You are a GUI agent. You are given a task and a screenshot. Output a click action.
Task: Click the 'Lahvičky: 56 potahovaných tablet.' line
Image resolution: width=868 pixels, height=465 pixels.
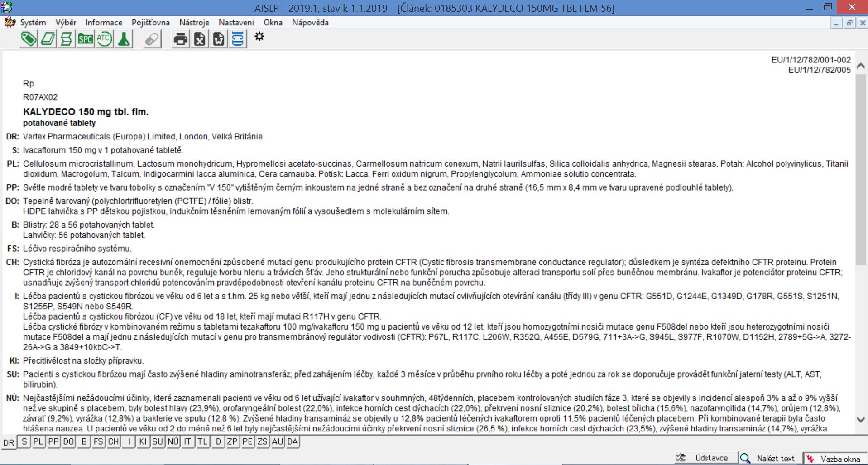point(84,235)
